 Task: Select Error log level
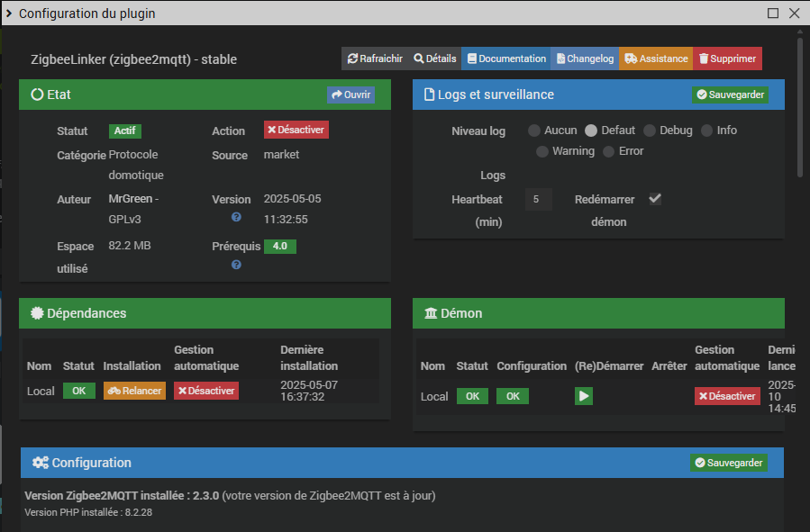[x=608, y=152]
